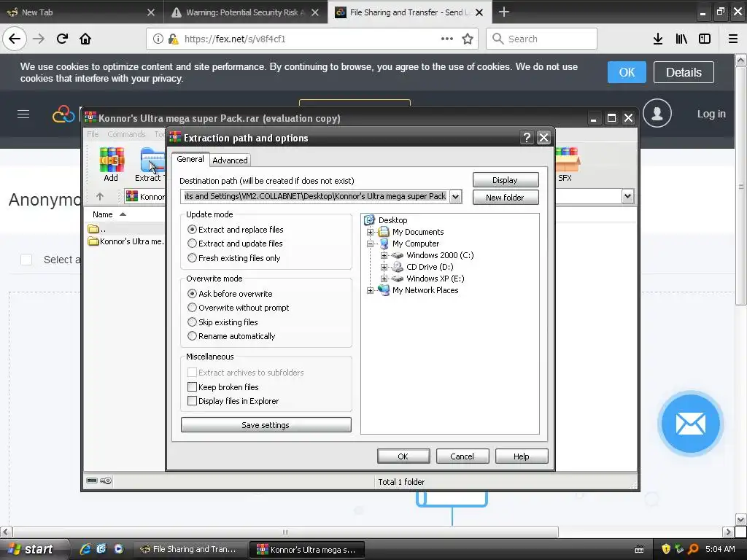Click the Log in link
747x560 pixels.
(x=711, y=114)
